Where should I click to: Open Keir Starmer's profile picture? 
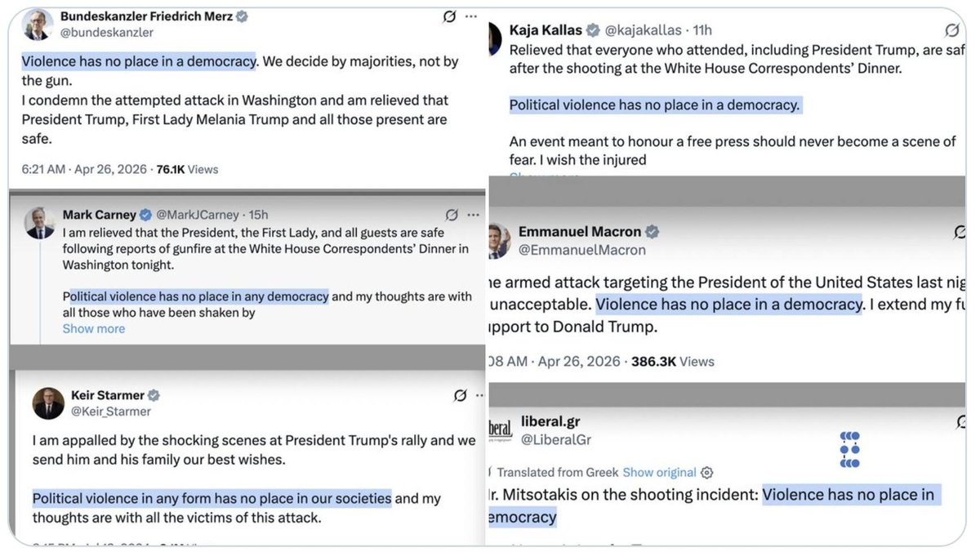click(48, 403)
